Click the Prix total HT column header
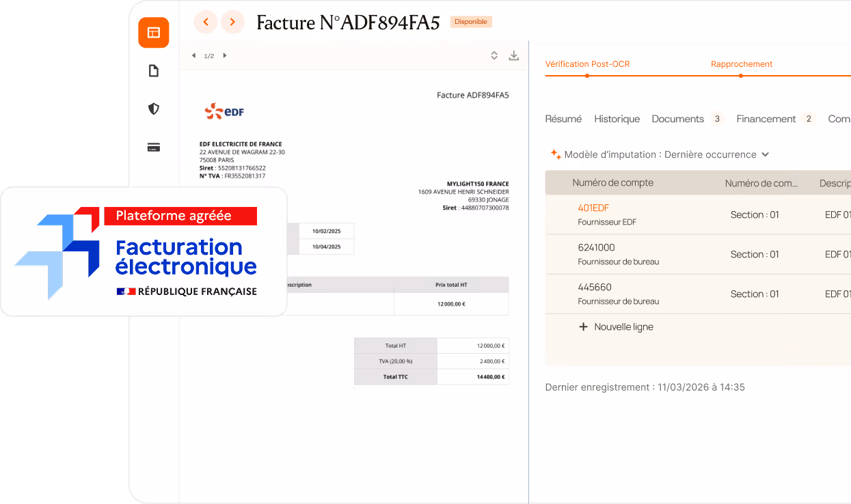Viewport: 851px width, 504px height. 451,285
